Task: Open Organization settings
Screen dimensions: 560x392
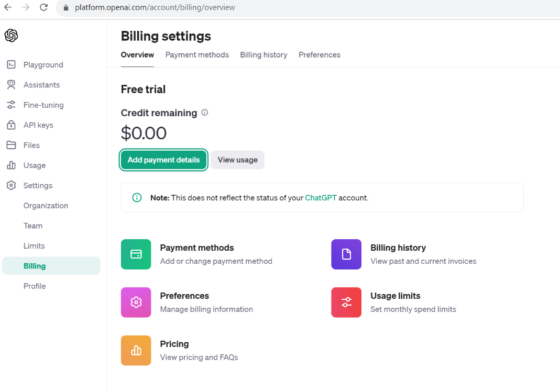Action: point(46,206)
